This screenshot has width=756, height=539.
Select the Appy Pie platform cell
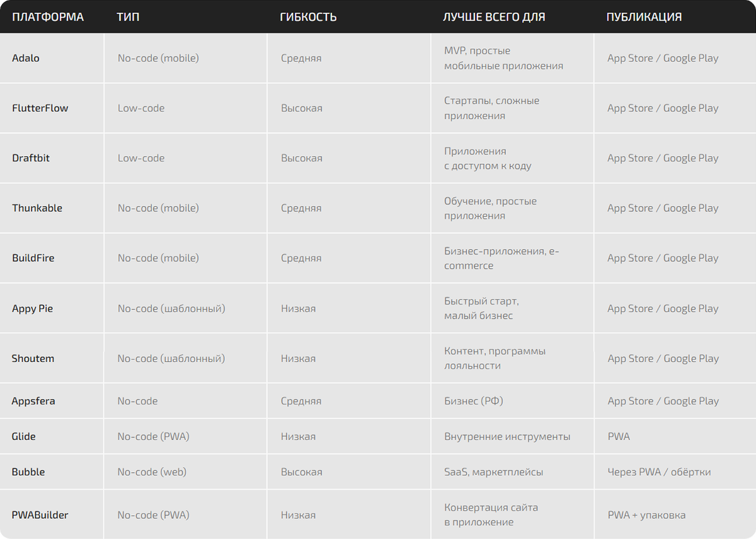pos(33,309)
